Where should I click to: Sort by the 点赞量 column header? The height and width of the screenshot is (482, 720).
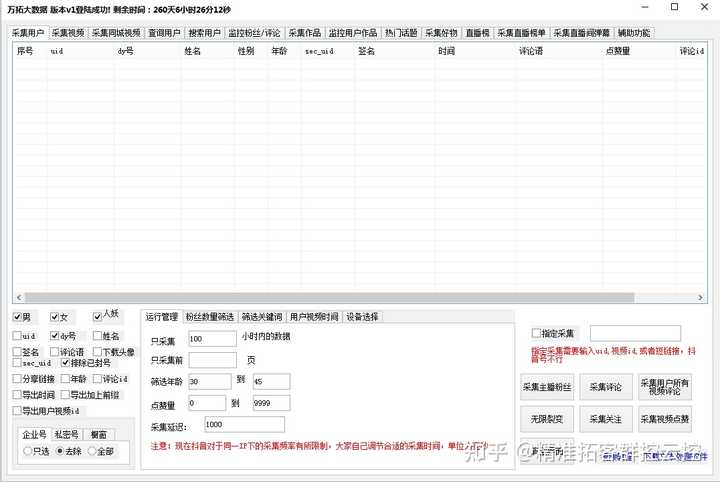(618, 51)
